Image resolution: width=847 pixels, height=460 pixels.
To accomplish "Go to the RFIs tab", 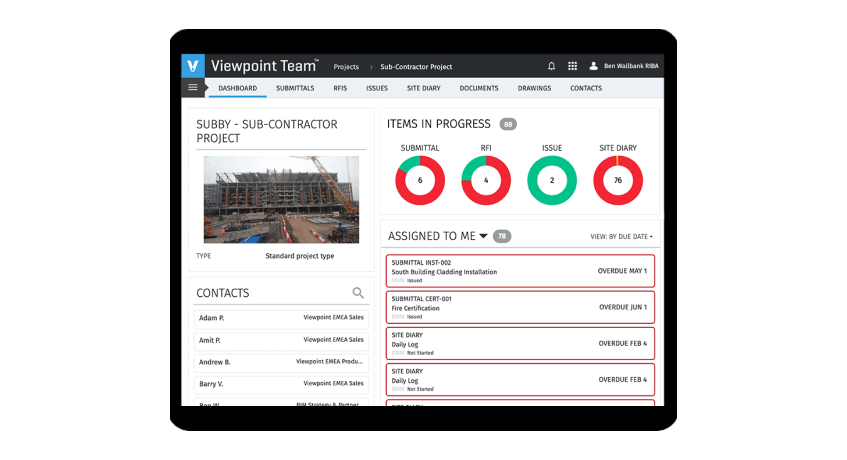I will [340, 88].
